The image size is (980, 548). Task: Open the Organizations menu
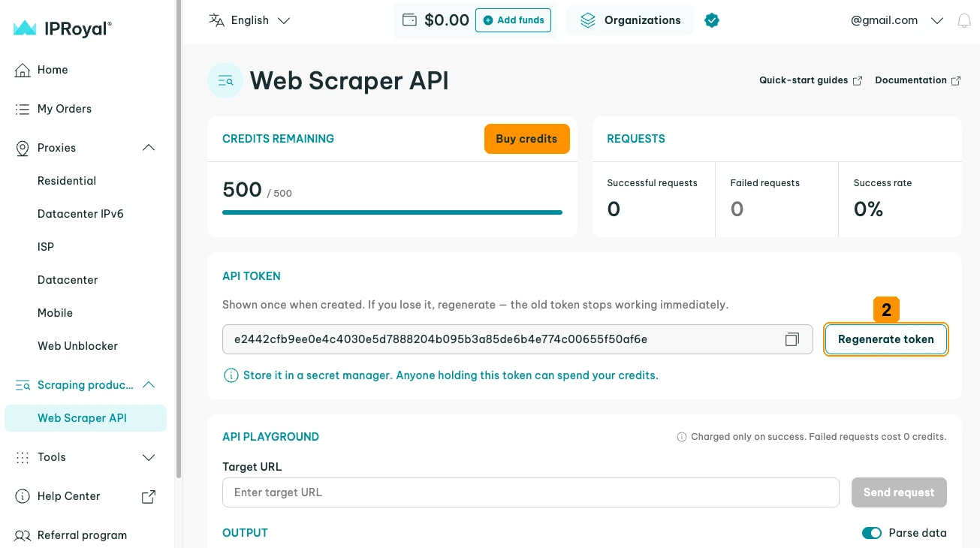(x=629, y=20)
